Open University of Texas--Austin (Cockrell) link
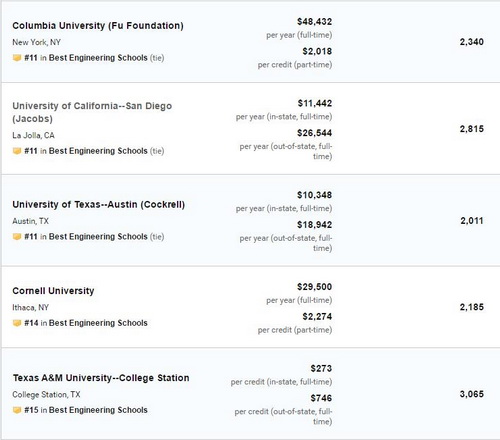Screen dimensions: 500x440 click(98, 204)
